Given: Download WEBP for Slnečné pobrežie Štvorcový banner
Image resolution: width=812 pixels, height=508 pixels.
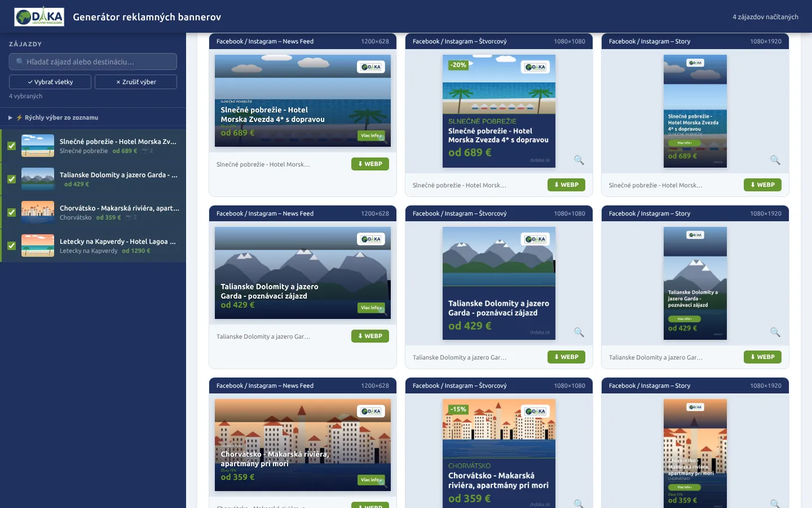Looking at the screenshot, I should [566, 185].
